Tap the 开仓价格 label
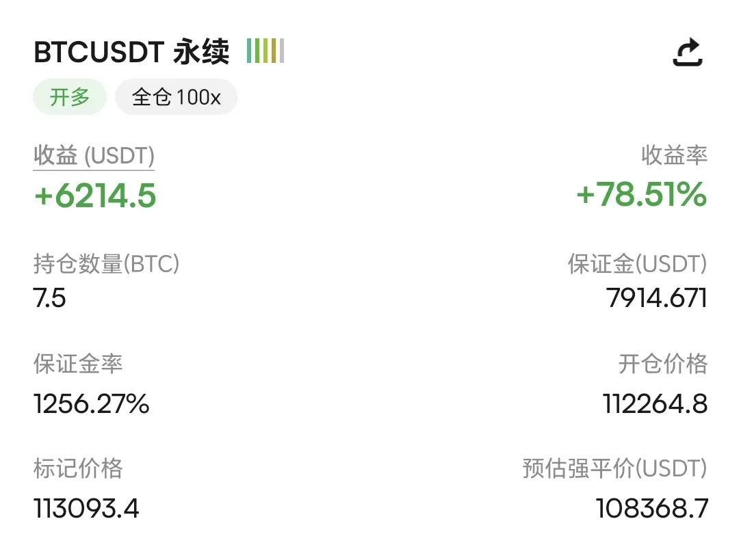 [x=662, y=364]
